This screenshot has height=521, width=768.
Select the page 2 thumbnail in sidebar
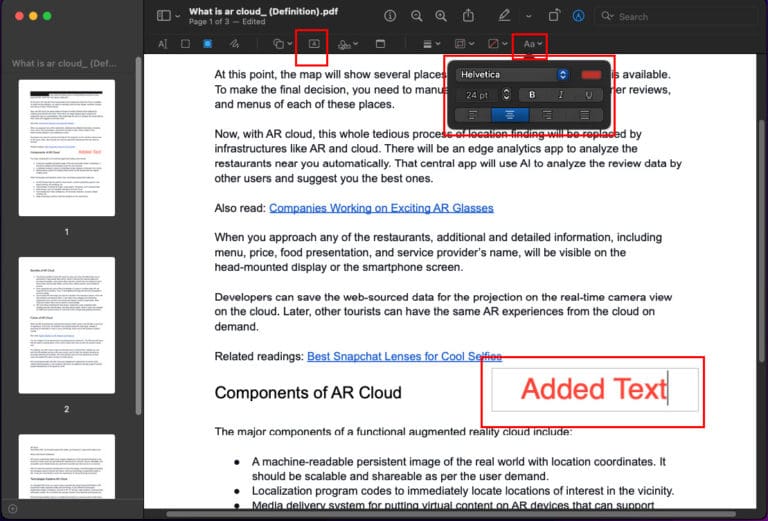coord(67,325)
